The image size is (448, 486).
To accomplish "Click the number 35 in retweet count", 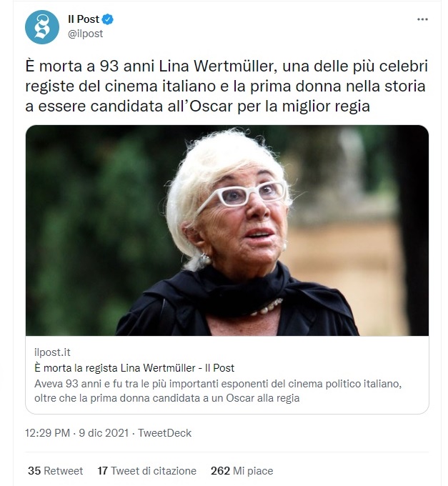I will point(34,471).
